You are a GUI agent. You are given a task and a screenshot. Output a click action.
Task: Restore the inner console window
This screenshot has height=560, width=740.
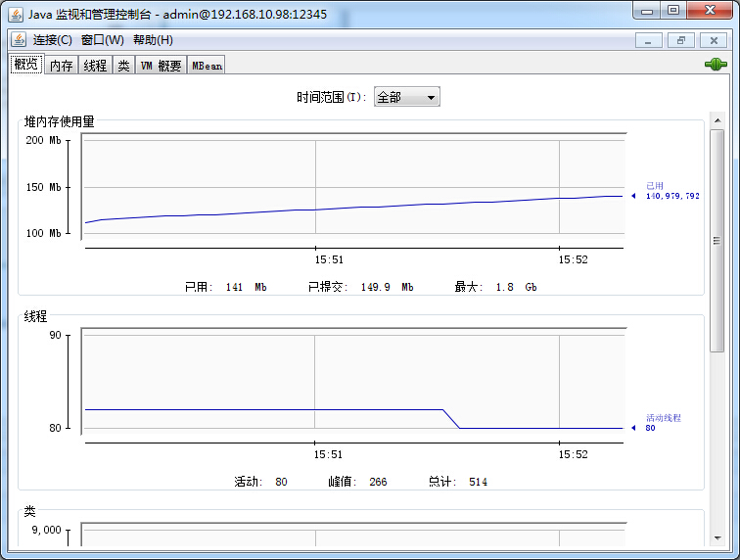pos(681,40)
